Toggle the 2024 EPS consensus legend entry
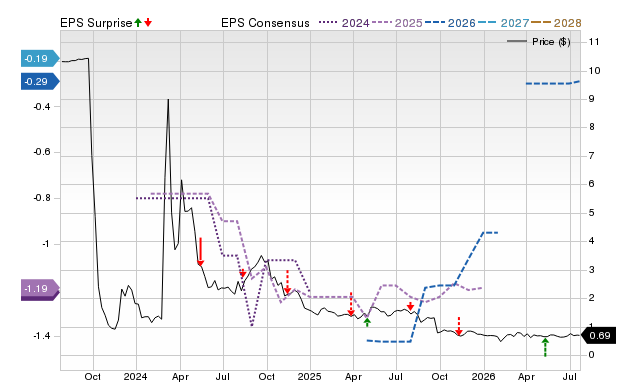 coord(344,23)
